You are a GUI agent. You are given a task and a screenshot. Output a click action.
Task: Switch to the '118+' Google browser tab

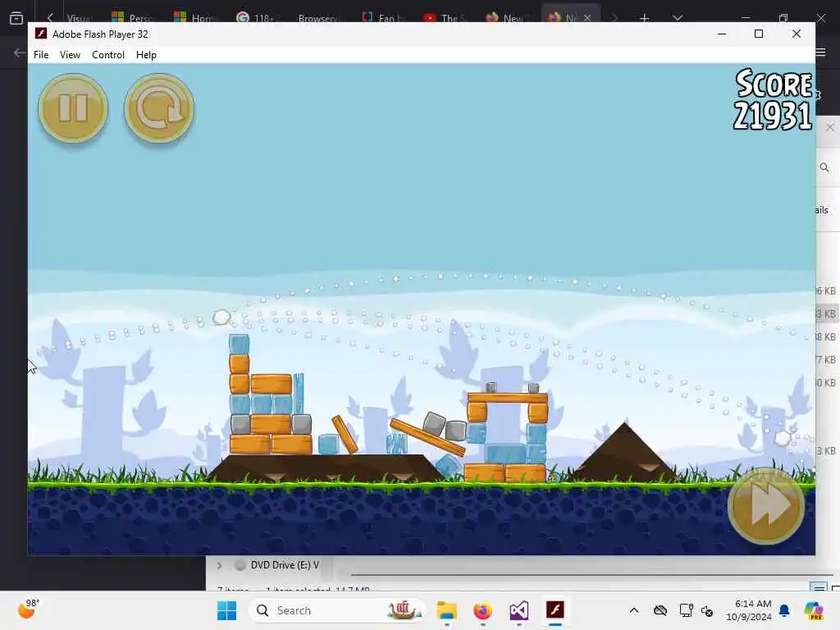pos(256,18)
